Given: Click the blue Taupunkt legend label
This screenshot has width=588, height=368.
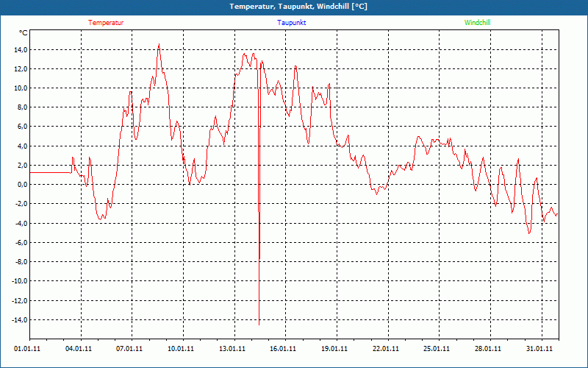Looking at the screenshot, I should tap(292, 23).
